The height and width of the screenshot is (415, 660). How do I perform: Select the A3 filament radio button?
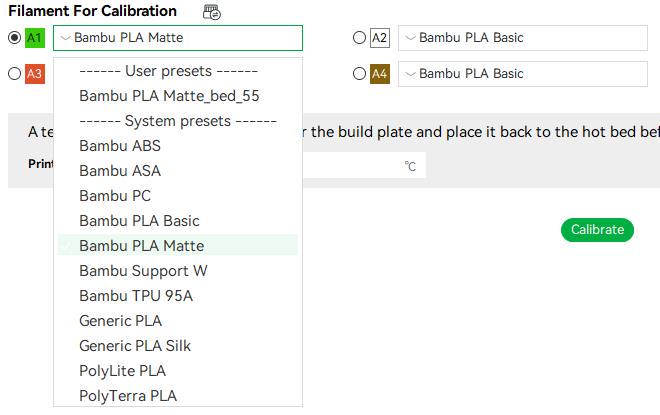point(14,74)
